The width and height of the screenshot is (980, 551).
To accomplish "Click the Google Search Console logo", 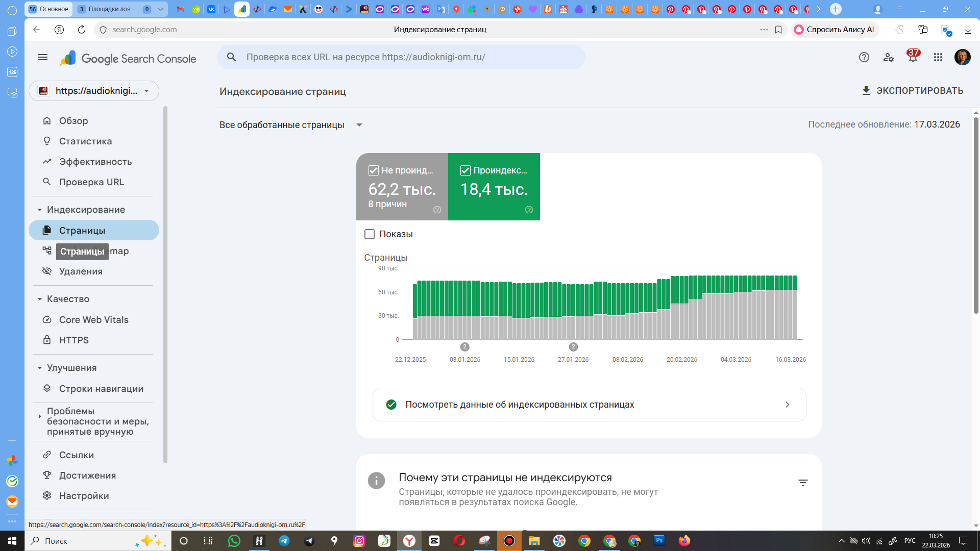I will point(128,59).
